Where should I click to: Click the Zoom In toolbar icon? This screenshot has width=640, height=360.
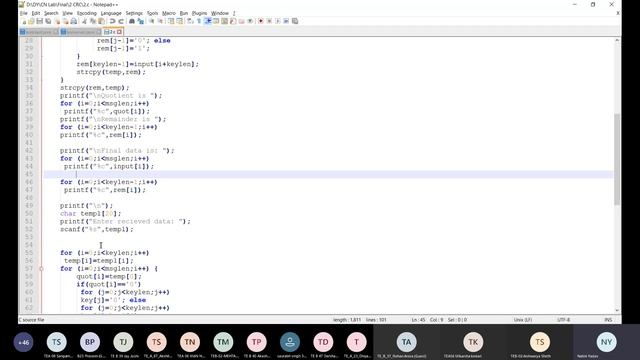pyautogui.click(x=151, y=21)
